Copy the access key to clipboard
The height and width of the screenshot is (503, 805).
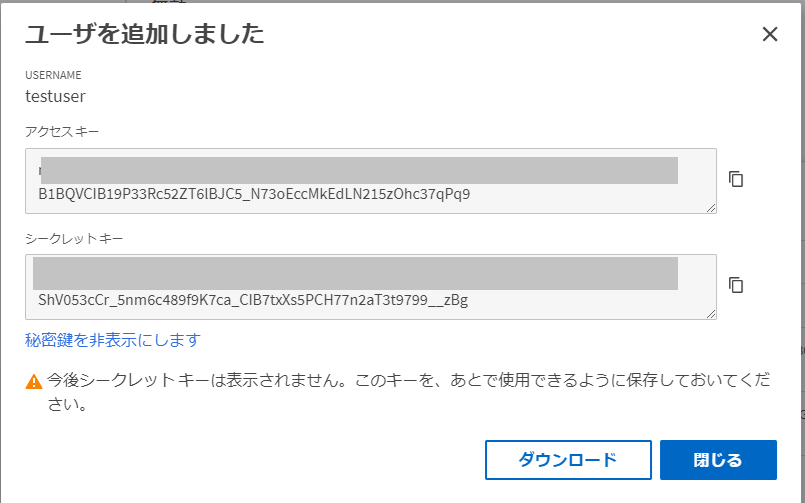pos(736,179)
